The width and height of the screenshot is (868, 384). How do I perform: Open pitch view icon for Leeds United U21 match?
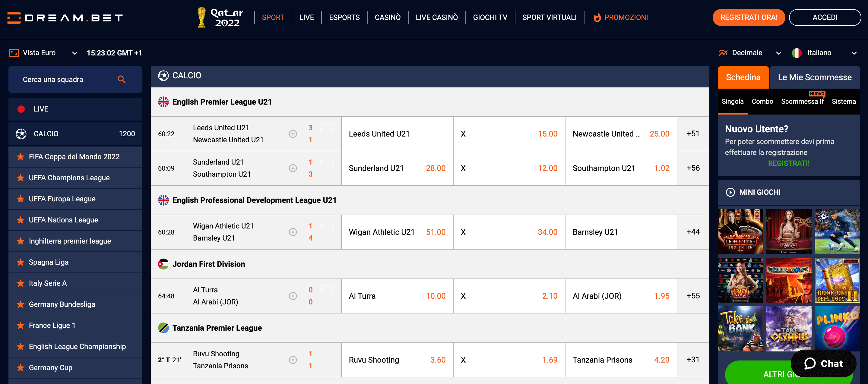327,128
